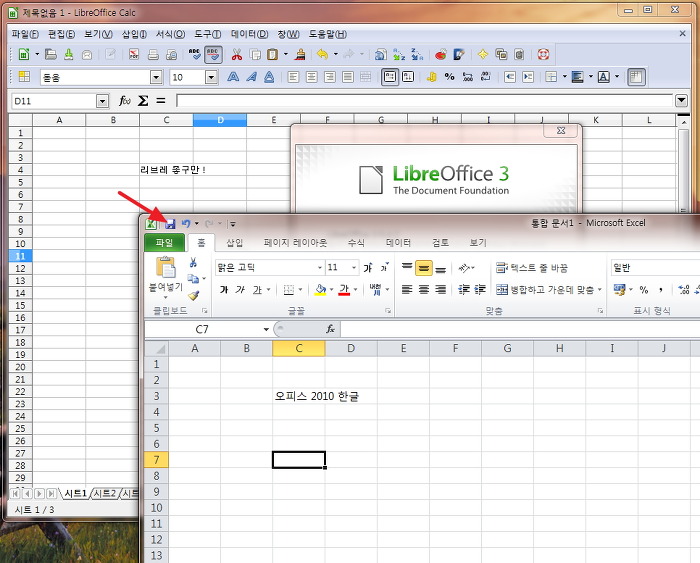Image resolution: width=700 pixels, height=563 pixels.
Task: Click the Export as PDF icon in LibreOffice
Action: click(x=133, y=54)
